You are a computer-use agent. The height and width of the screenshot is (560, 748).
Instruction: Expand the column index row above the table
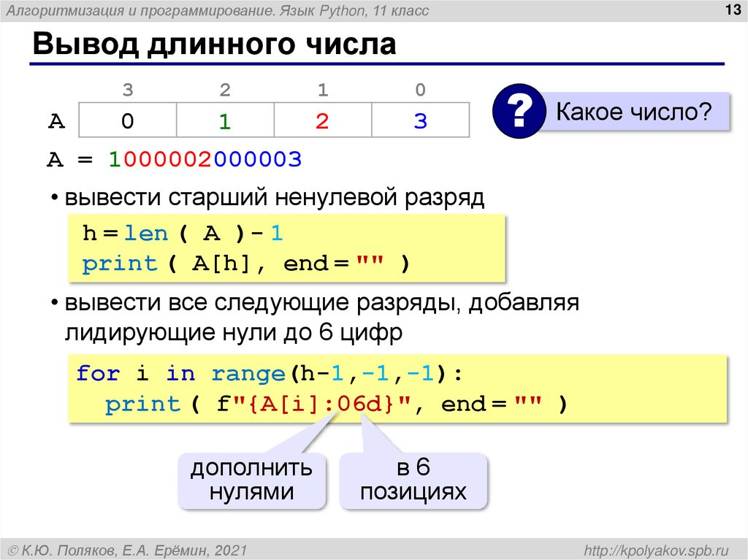click(273, 91)
